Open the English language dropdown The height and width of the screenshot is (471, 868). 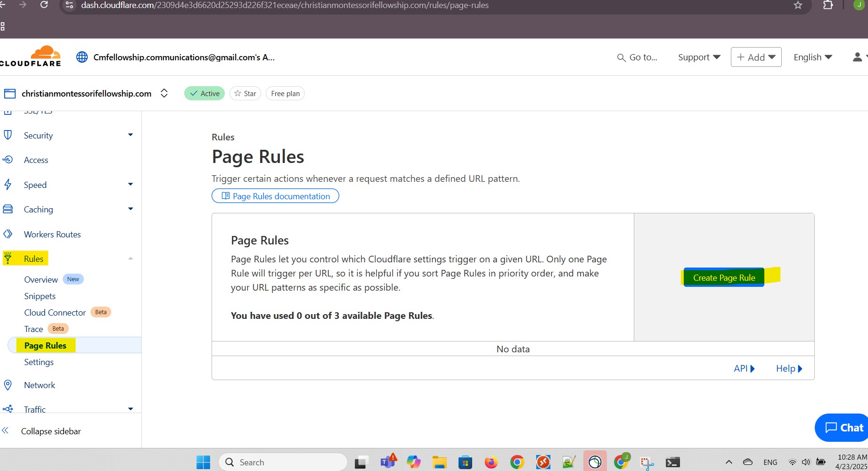click(813, 57)
